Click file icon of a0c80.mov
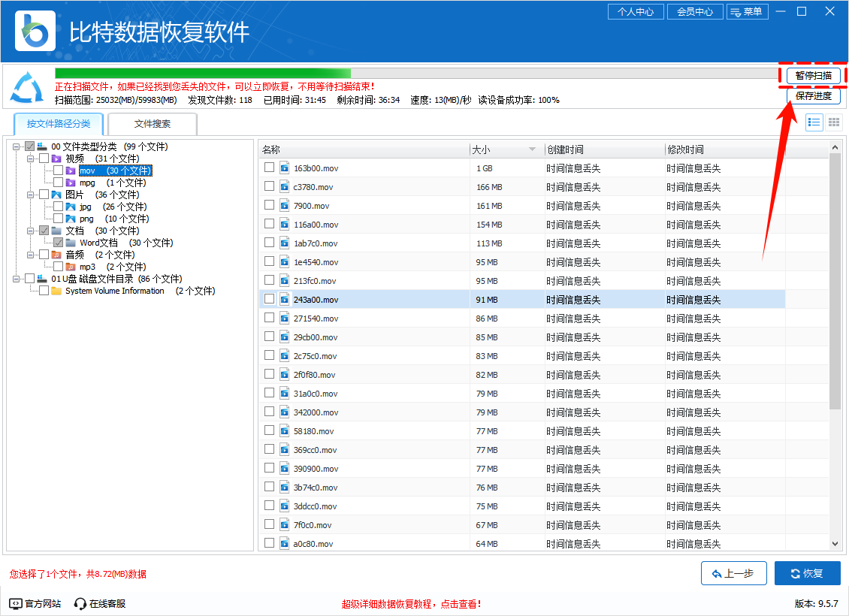The image size is (849, 616). (x=284, y=543)
